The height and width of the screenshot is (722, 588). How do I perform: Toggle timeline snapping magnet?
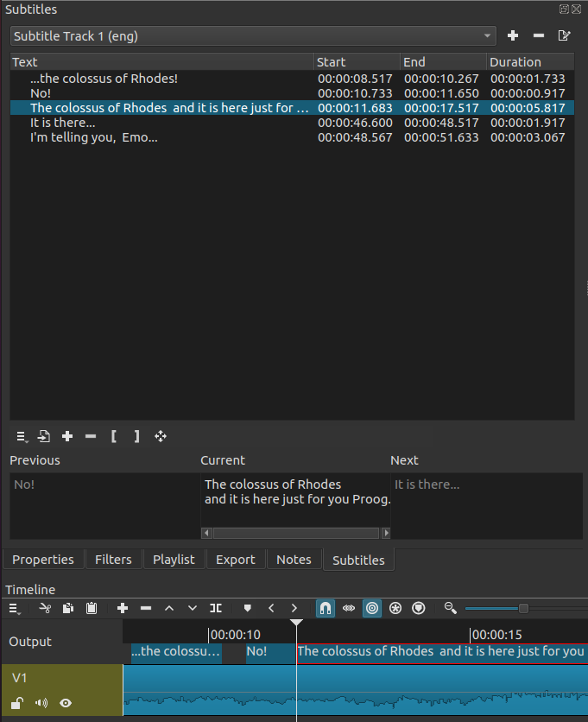click(x=325, y=608)
